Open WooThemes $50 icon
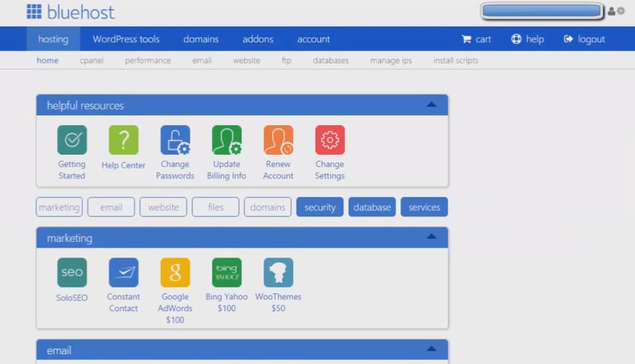This screenshot has width=635, height=364. click(x=278, y=273)
